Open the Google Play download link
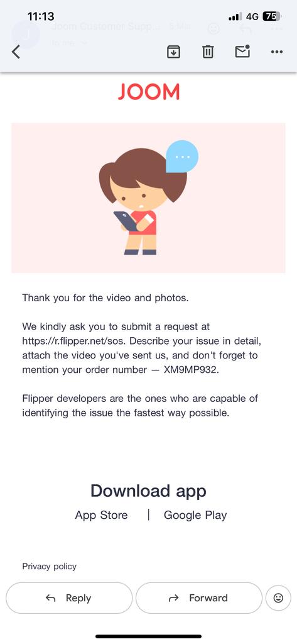This screenshot has width=297, height=644. point(195,516)
